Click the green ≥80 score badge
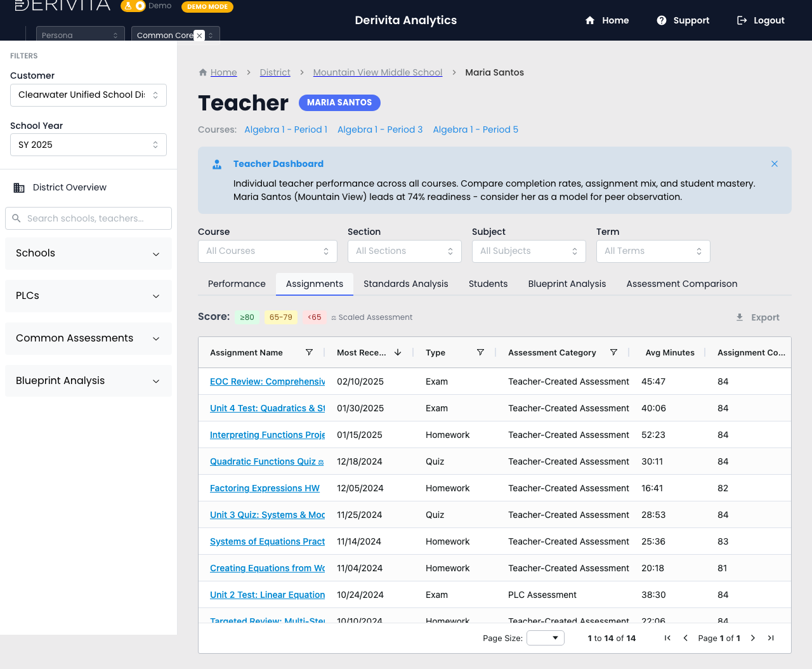The height and width of the screenshot is (669, 812). pyautogui.click(x=247, y=317)
